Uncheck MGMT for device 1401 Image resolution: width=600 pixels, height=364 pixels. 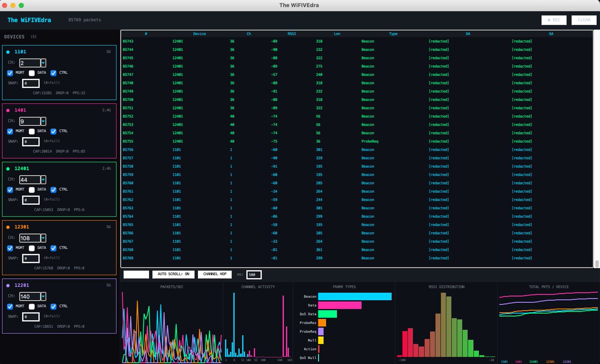(x=10, y=131)
